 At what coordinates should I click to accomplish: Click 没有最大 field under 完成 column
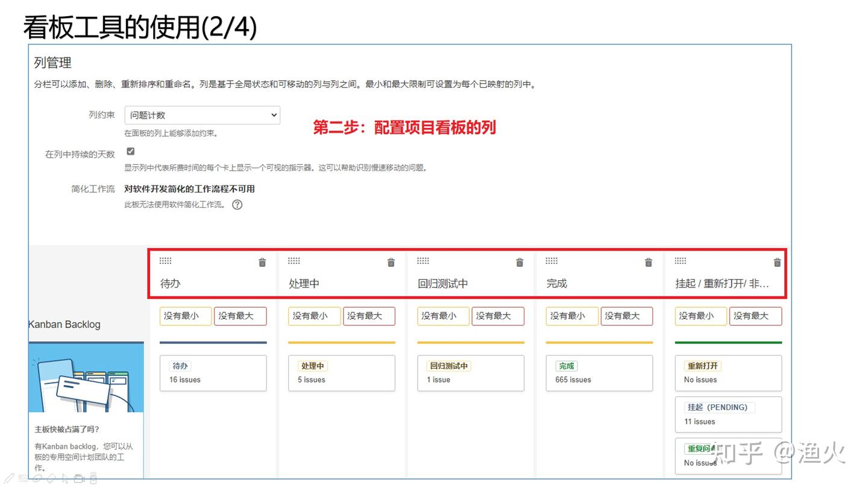point(626,316)
